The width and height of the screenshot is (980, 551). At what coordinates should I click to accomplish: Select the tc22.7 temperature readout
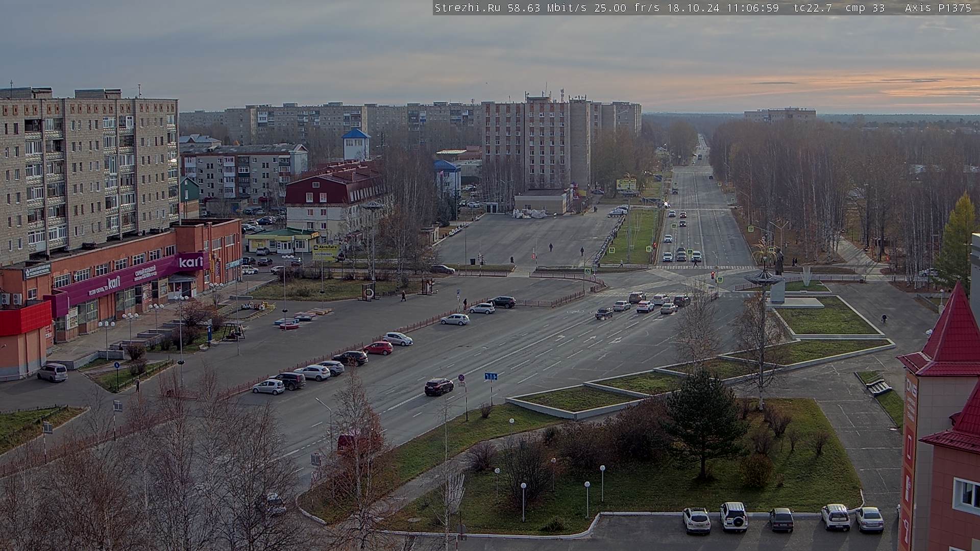point(812,8)
